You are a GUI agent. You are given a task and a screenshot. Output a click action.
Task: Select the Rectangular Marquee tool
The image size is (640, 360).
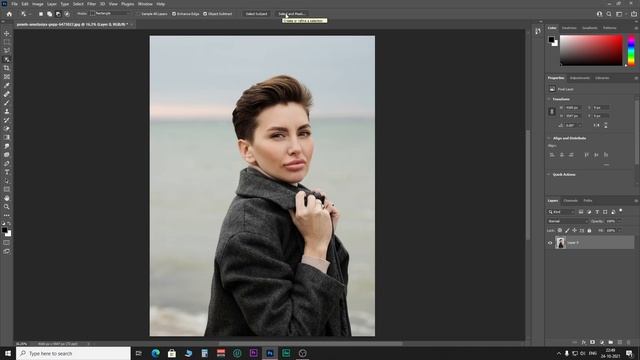pyautogui.click(x=7, y=42)
